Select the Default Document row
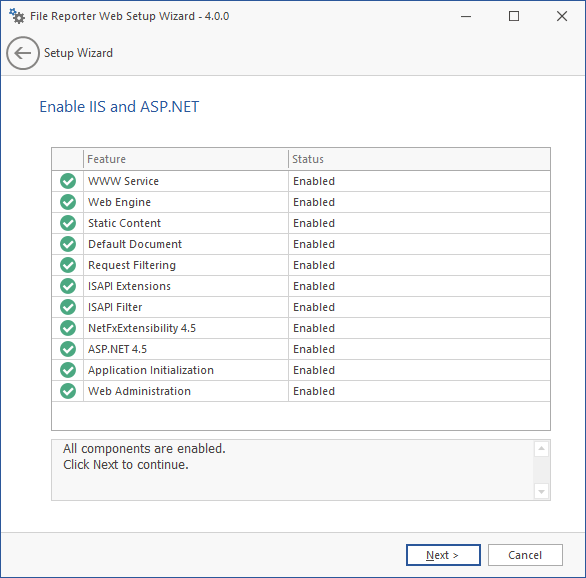586x578 pixels. pyautogui.click(x=301, y=244)
